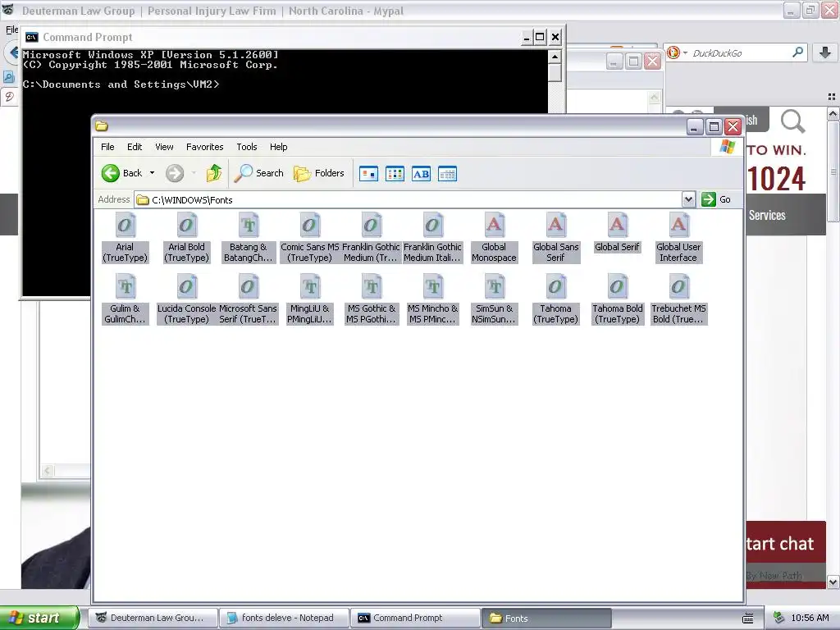Switch to Command Prompt taskbar button

tap(415, 618)
